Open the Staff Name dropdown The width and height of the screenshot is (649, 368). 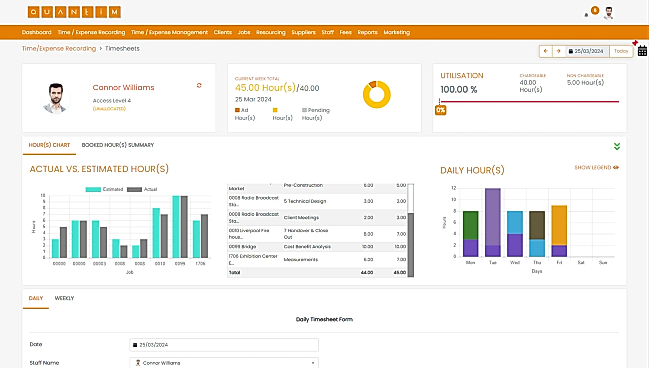click(224, 363)
